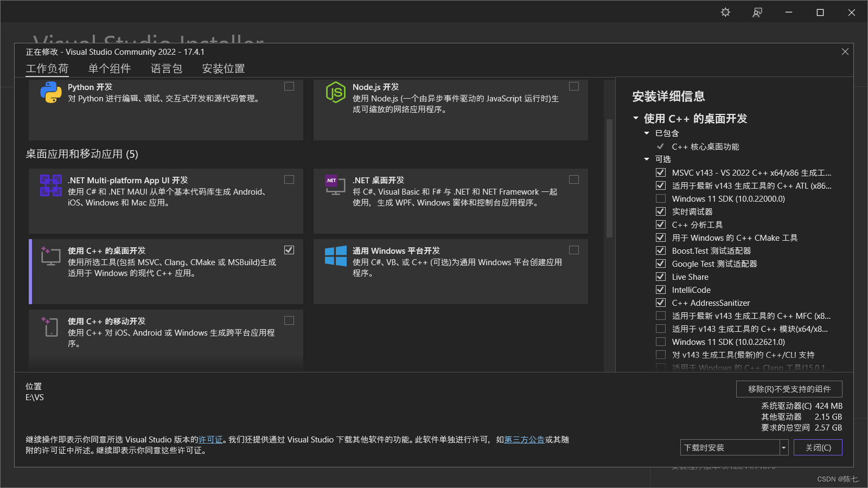
Task: Switch to the 语言包 tab
Action: (167, 69)
